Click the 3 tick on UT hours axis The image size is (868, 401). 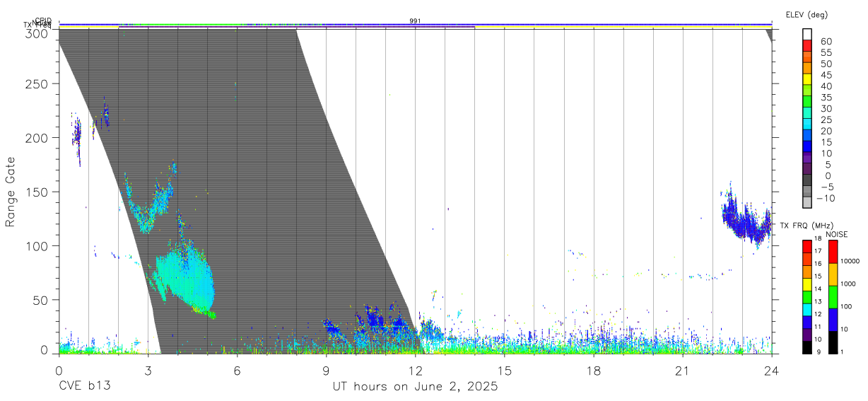coord(148,371)
